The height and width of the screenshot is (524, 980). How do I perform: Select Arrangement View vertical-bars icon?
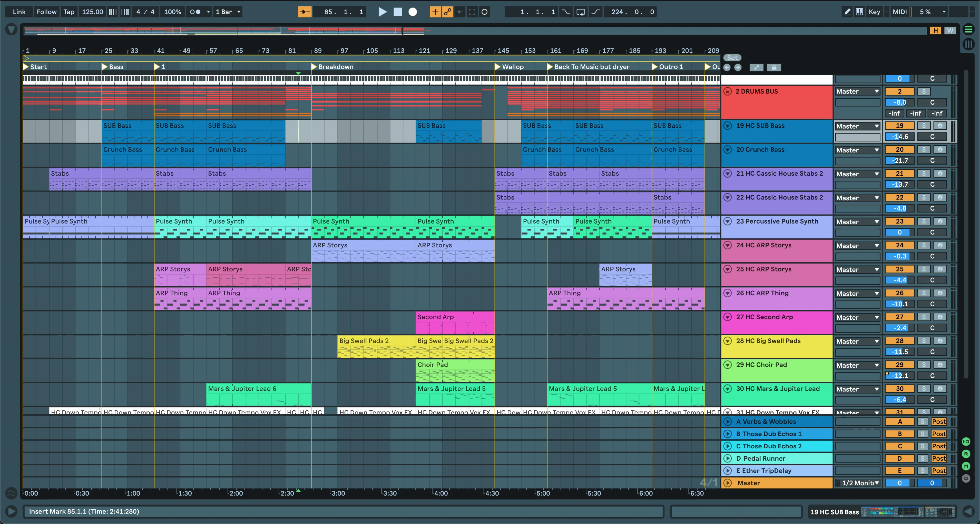click(x=969, y=45)
